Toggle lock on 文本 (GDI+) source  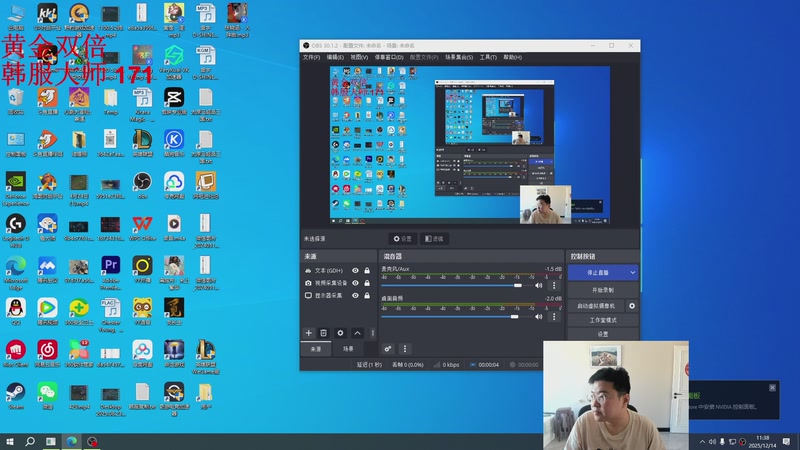pos(367,270)
